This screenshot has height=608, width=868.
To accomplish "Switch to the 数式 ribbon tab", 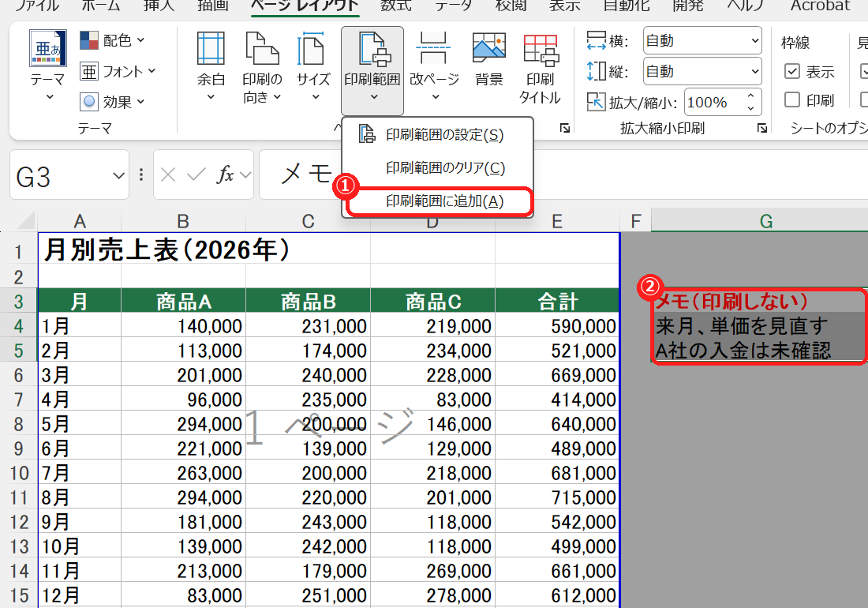I will click(x=396, y=6).
